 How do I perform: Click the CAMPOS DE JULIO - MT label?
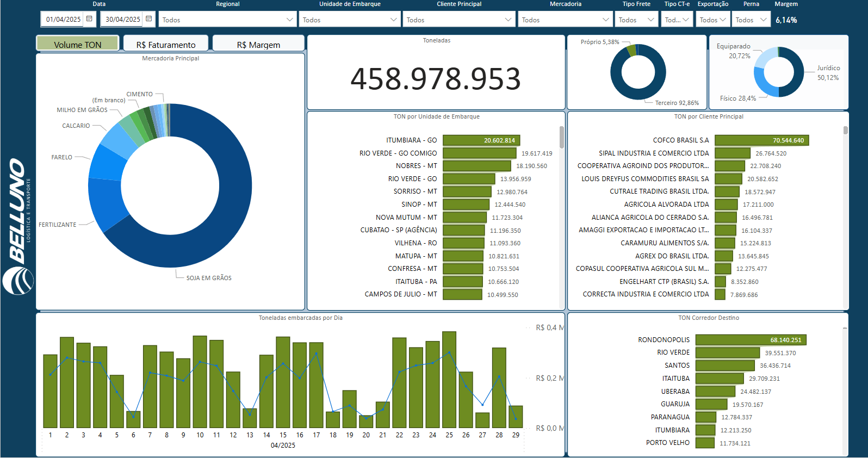pos(401,294)
